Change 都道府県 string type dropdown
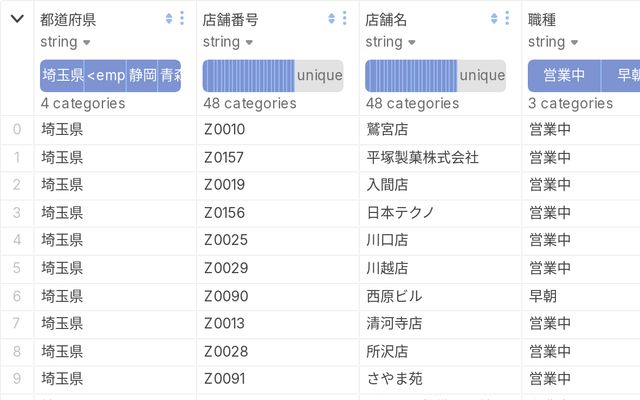Screen dimensions: 640x400 coord(65,42)
